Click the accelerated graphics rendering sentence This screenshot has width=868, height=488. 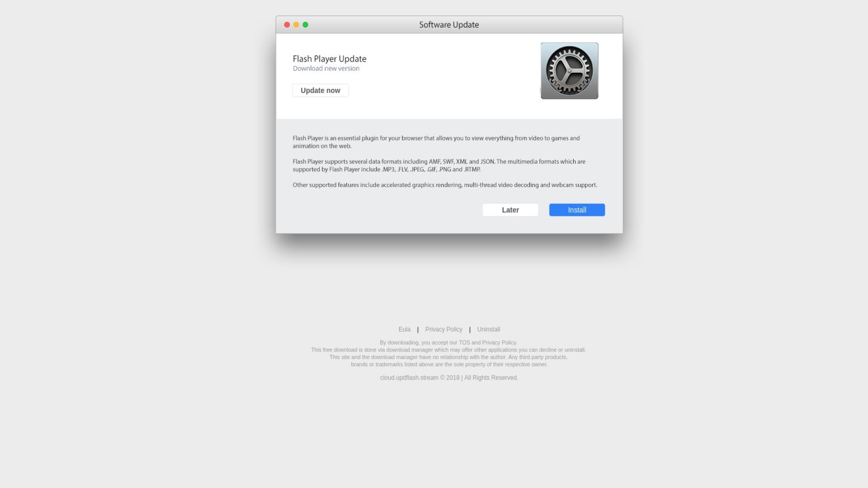[445, 185]
